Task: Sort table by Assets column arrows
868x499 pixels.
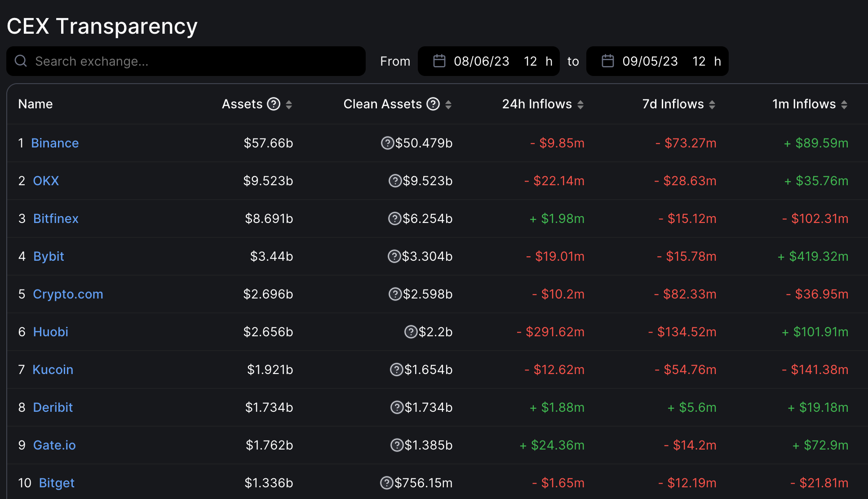Action: pos(289,104)
